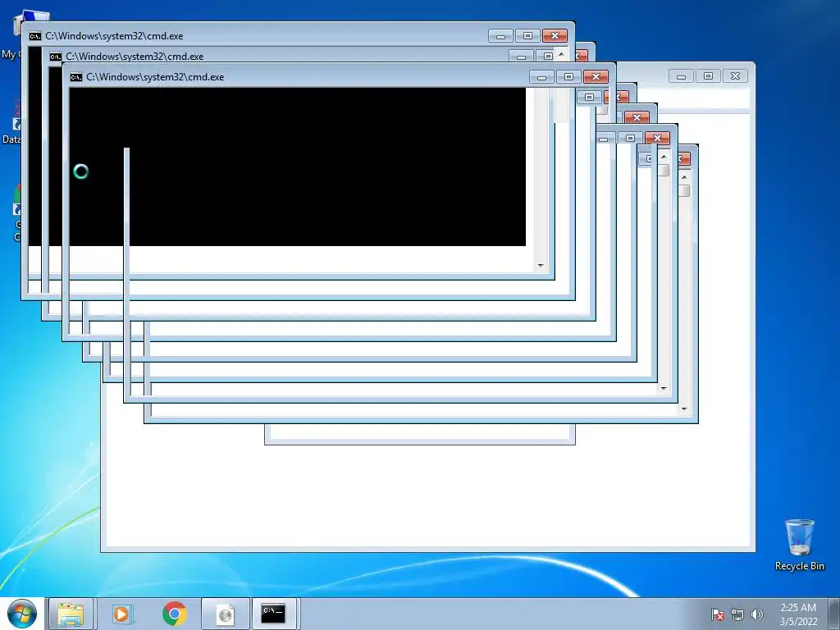Open Google Chrome from the taskbar
840x630 pixels.
click(x=174, y=614)
